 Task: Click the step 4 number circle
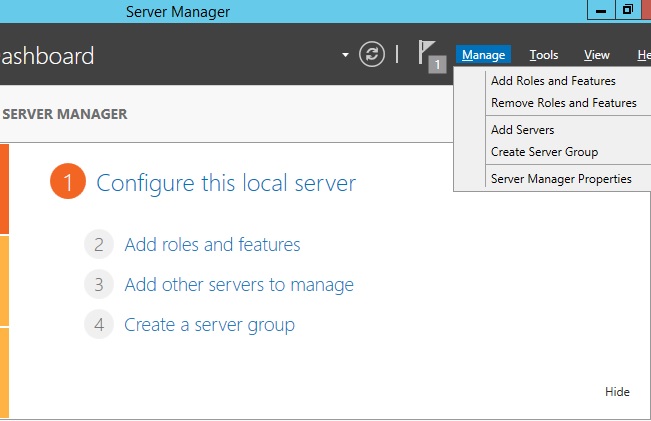tap(99, 324)
